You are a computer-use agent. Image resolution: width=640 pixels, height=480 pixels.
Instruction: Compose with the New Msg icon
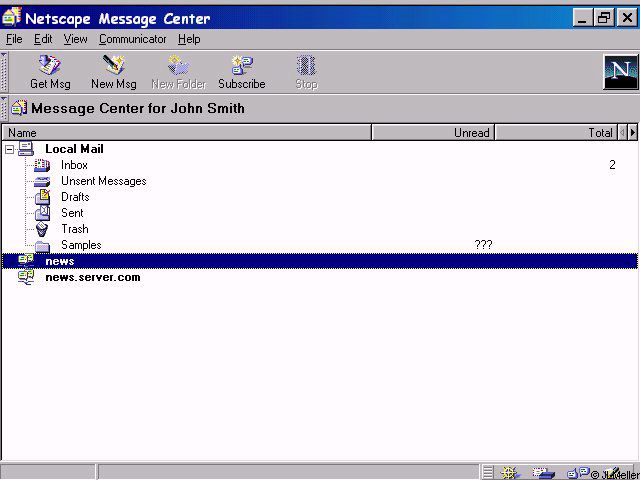tap(113, 65)
